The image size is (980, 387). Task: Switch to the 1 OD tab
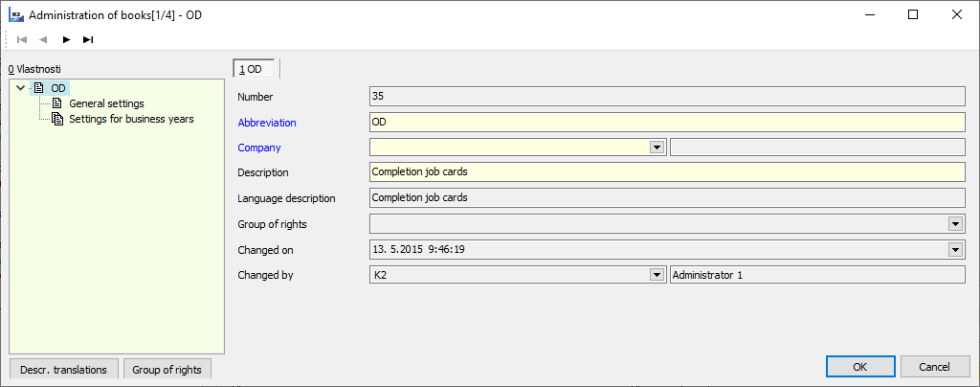pos(256,69)
